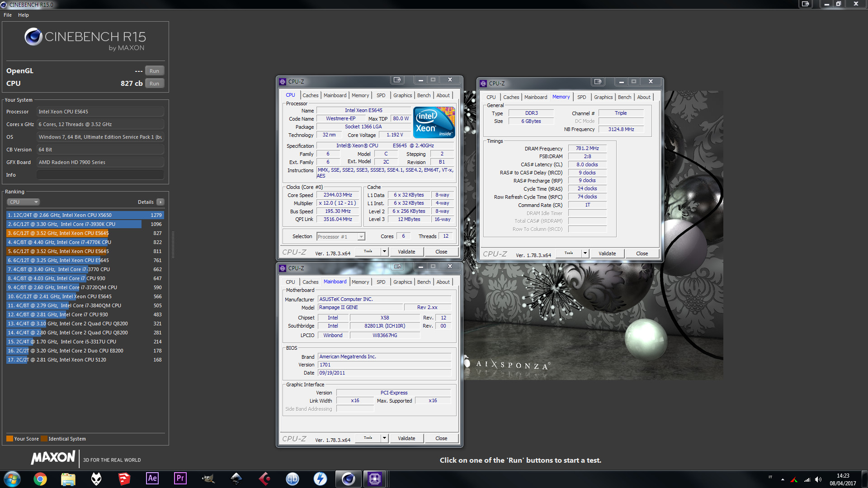
Task: Click the Cinebench R15 logo
Action: click(85, 40)
